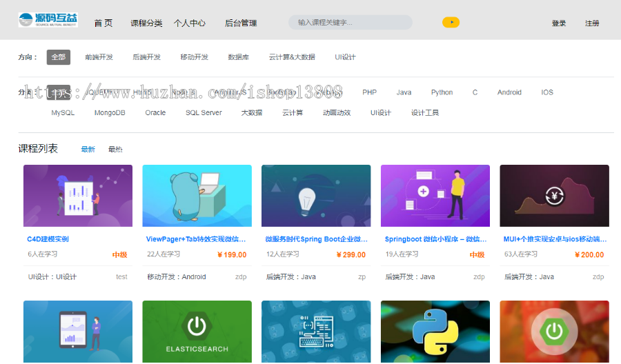Select the C category filter

[475, 92]
